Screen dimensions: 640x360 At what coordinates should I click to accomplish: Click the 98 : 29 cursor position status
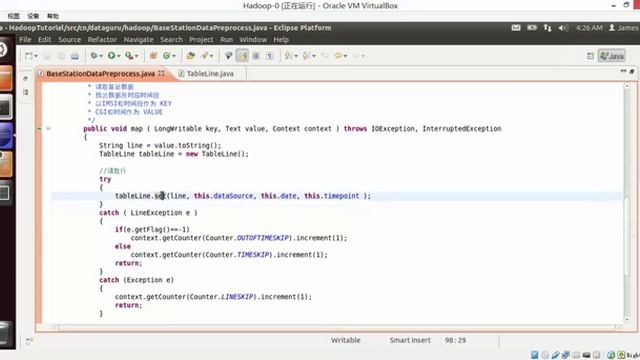(x=455, y=340)
